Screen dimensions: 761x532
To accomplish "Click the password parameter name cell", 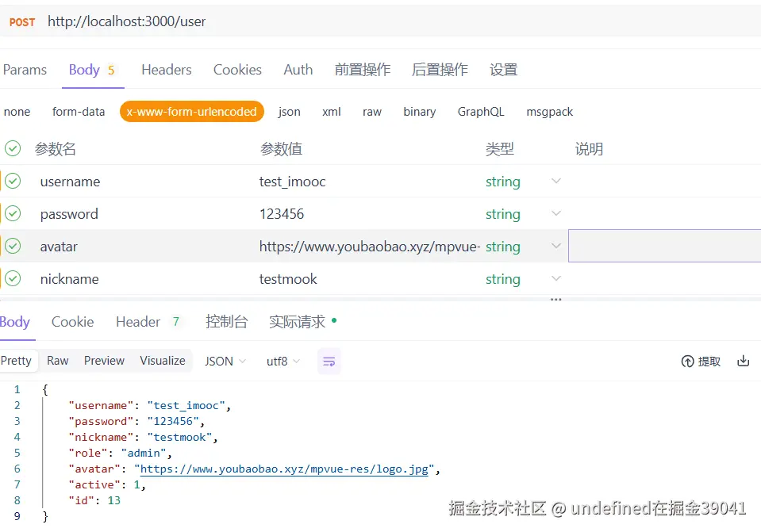I will pyautogui.click(x=69, y=214).
